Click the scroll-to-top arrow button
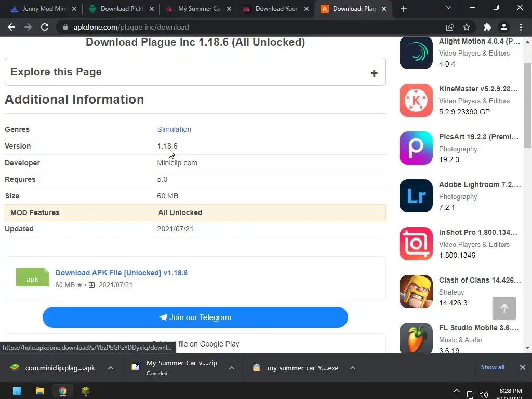 504,309
